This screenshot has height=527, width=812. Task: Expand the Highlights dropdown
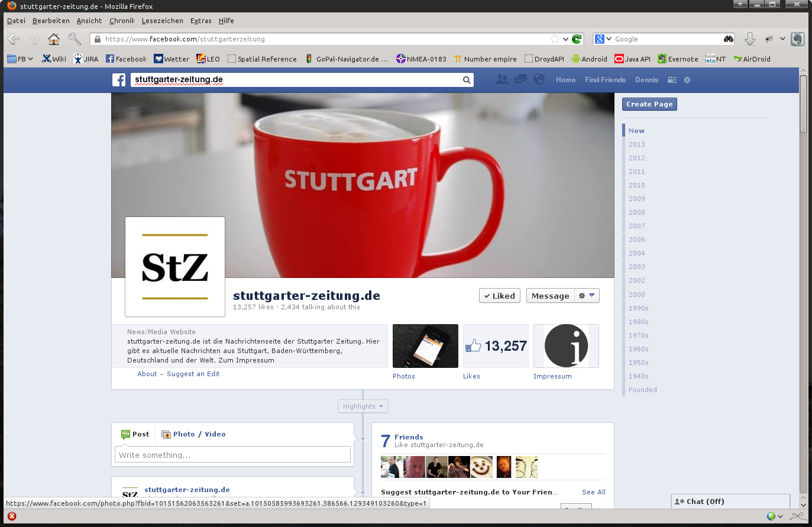[363, 406]
